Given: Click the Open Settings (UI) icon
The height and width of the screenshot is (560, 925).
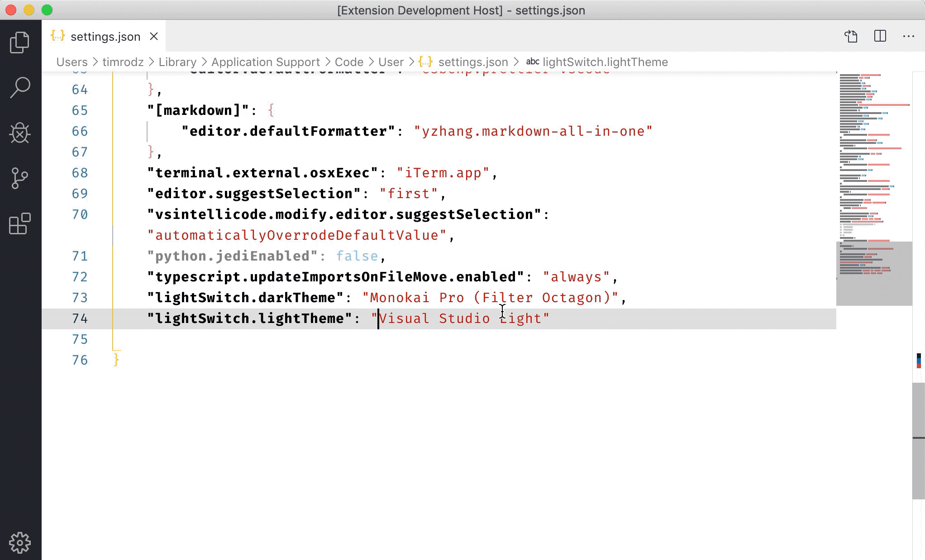Looking at the screenshot, I should click(x=851, y=36).
